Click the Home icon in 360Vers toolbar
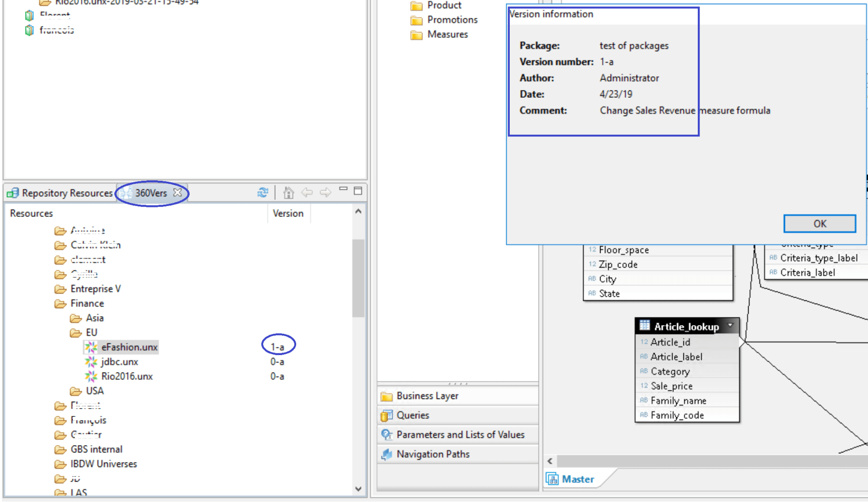868x502 pixels. [x=288, y=192]
